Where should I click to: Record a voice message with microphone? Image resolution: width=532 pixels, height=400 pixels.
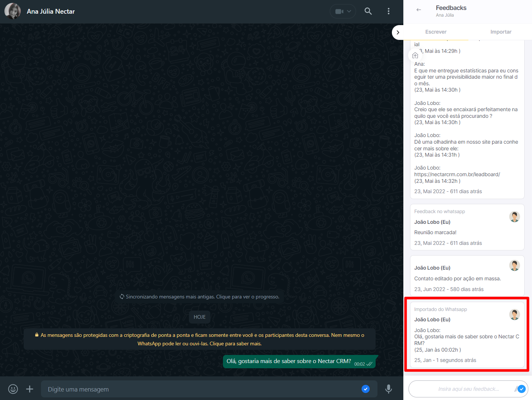click(389, 389)
